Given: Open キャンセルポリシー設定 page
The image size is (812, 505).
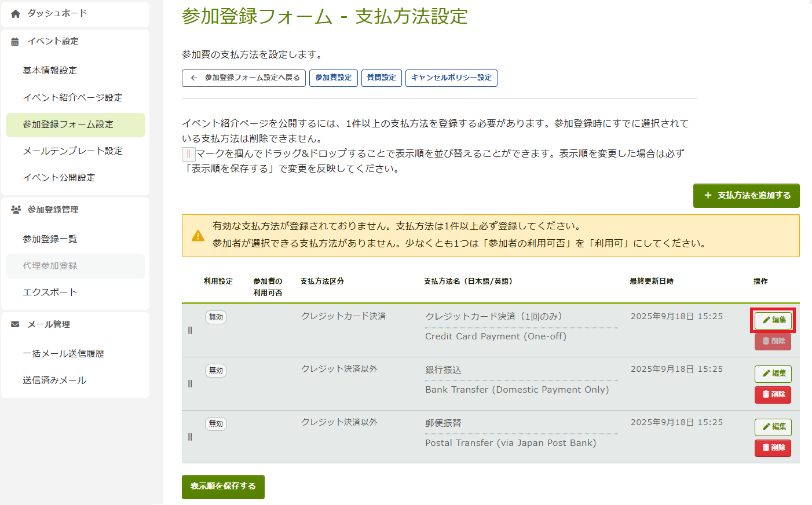Looking at the screenshot, I should [451, 78].
